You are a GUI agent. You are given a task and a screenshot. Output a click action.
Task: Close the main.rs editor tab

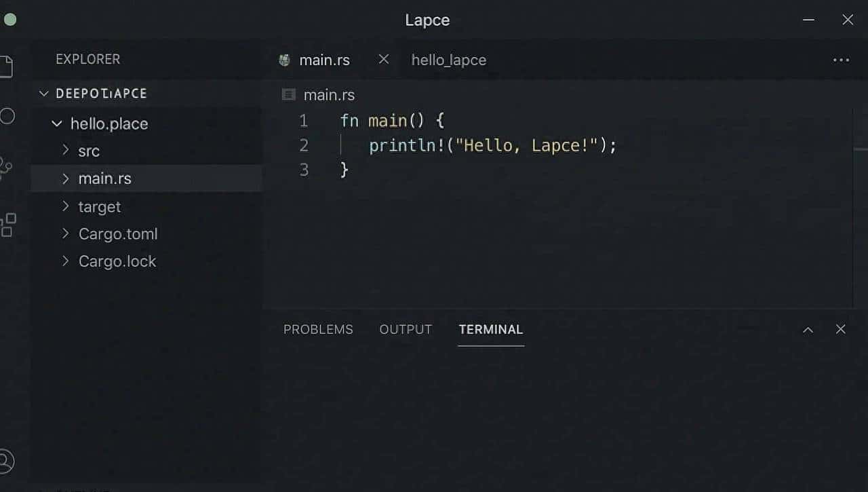coord(384,59)
